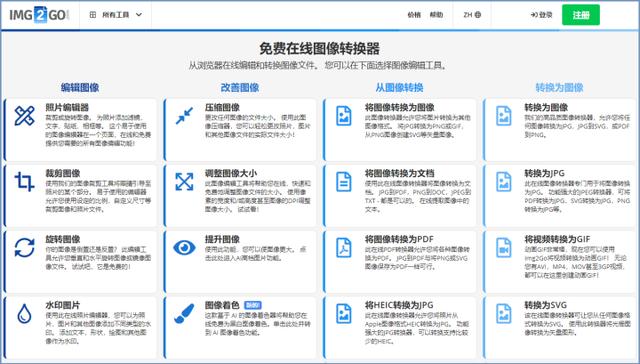Open the 照片编辑器 title link
Screen dimensions: 640x364
pyautogui.click(x=67, y=107)
